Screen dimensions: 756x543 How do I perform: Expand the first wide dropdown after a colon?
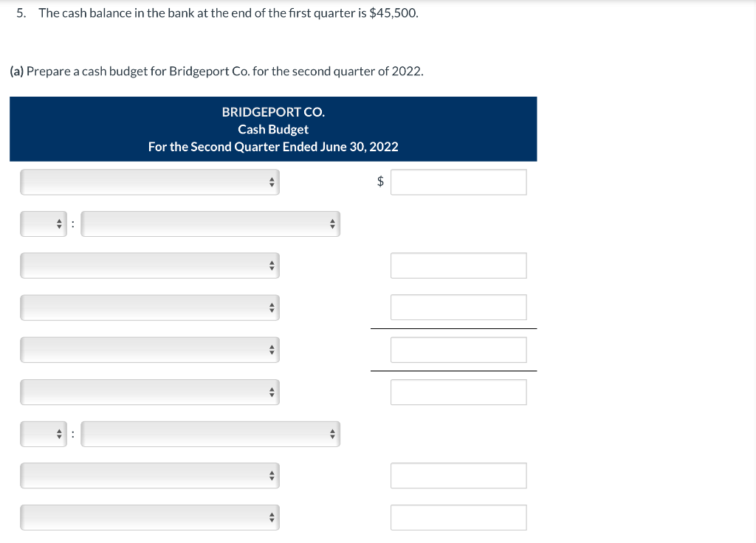(210, 224)
